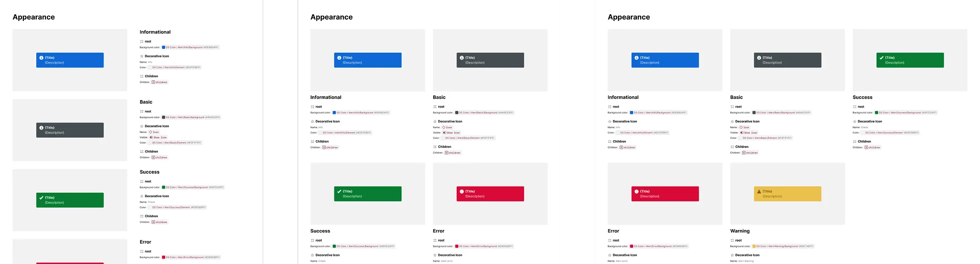Click the dark gray background swatch under Basic in the right panel
This screenshot has height=264, width=980.
click(754, 113)
